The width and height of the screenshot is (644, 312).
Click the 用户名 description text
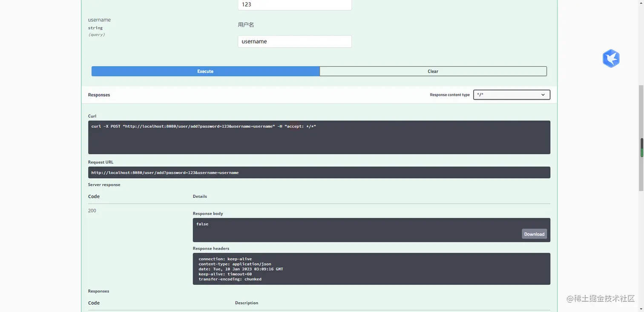(x=246, y=25)
